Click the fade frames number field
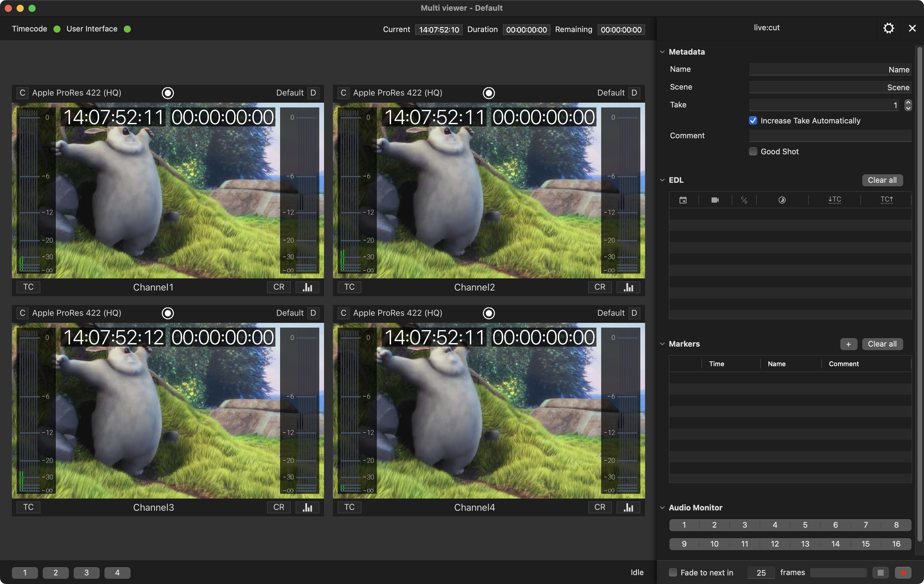 coord(761,572)
